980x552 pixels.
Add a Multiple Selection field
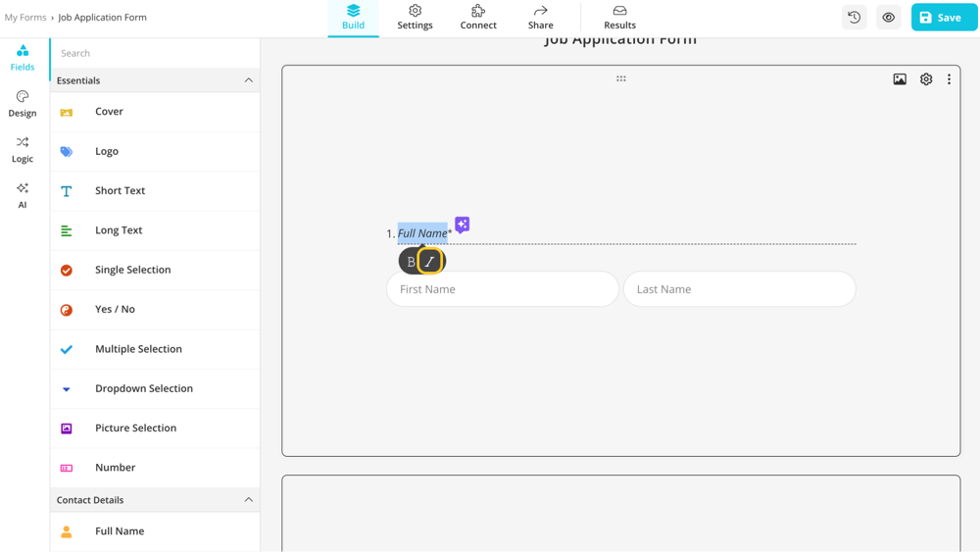click(x=155, y=349)
